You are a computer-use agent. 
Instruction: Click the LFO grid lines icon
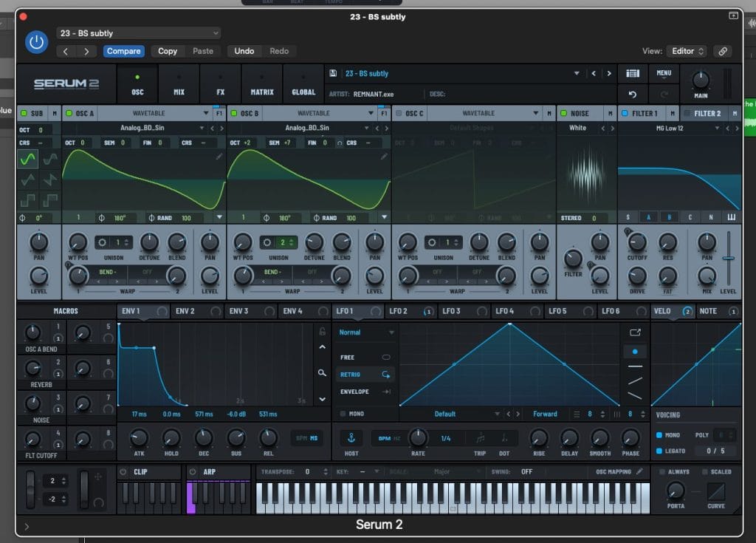pos(577,414)
